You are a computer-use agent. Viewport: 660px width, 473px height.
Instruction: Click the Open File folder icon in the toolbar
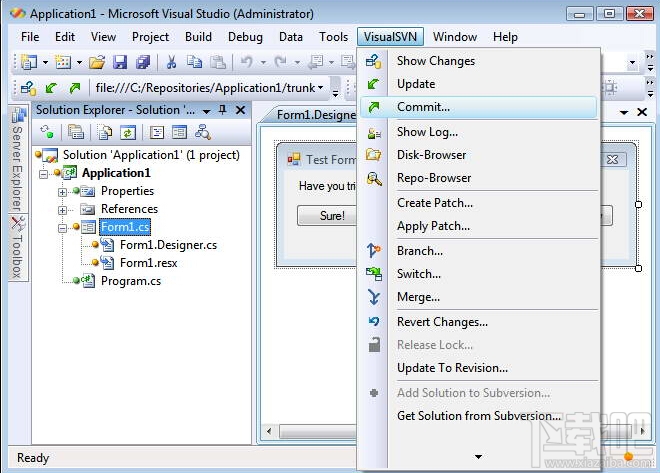coord(97,62)
